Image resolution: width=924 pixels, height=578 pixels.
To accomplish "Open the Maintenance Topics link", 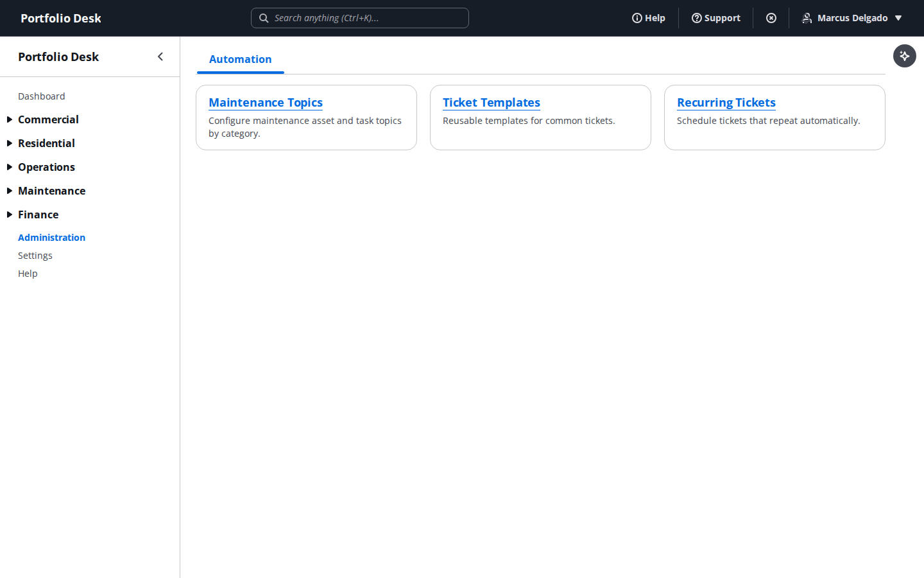I will tap(266, 103).
